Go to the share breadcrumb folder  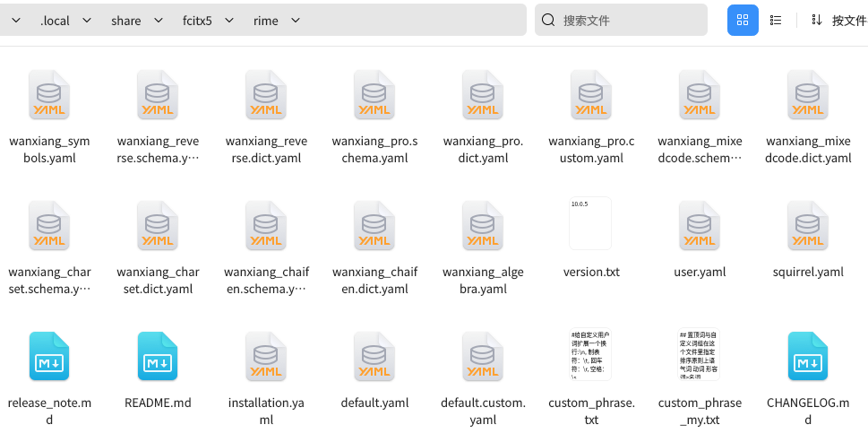click(125, 21)
